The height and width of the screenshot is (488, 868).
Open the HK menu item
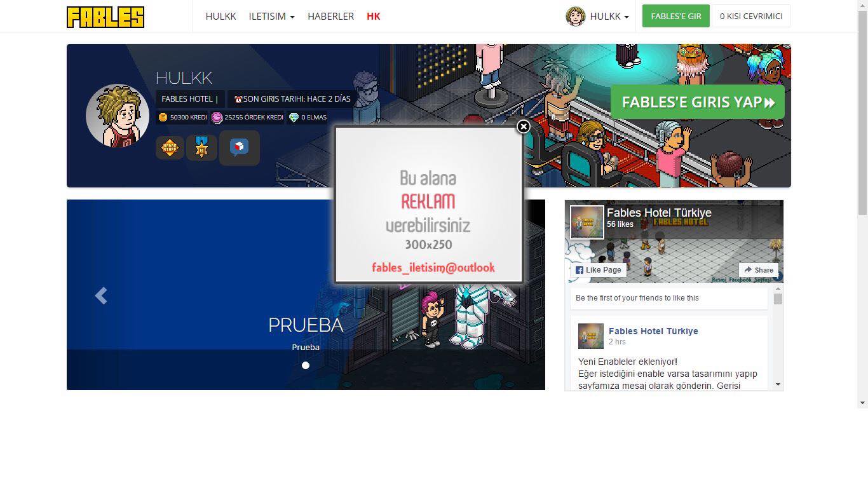click(x=373, y=16)
